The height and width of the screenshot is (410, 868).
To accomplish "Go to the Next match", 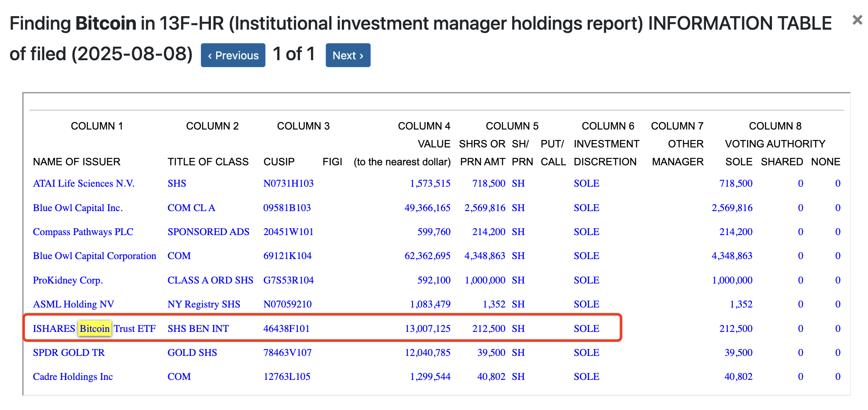I will coord(348,55).
